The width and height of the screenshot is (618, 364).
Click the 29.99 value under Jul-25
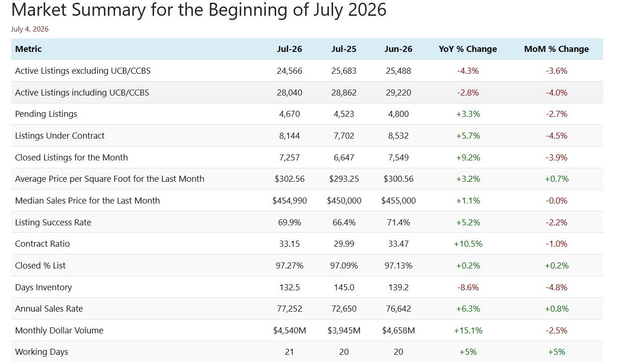pyautogui.click(x=344, y=244)
